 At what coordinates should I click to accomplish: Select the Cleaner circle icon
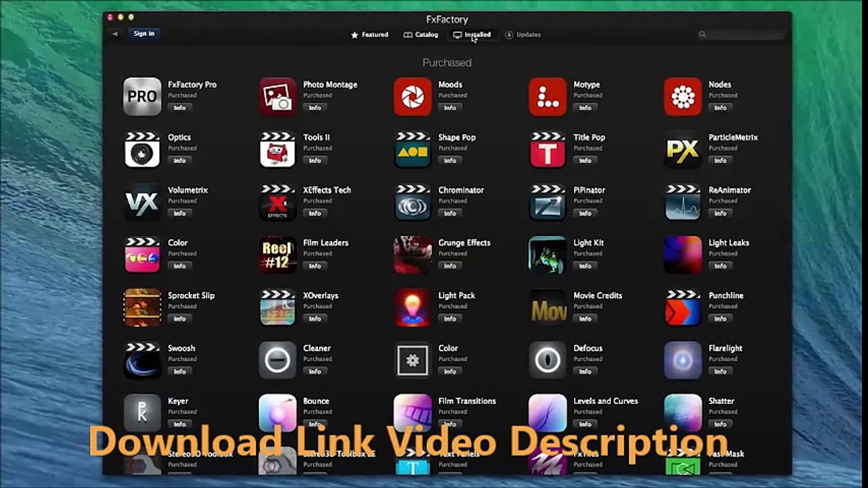click(277, 360)
